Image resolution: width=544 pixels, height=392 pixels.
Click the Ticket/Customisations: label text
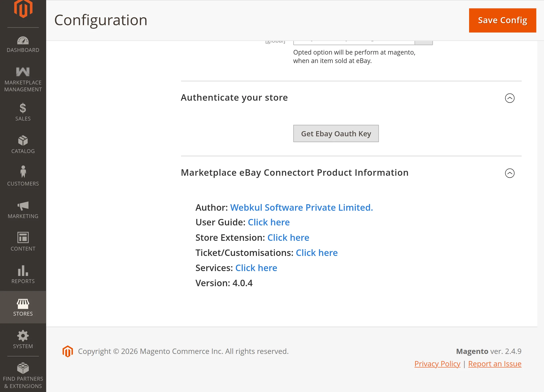point(244,253)
